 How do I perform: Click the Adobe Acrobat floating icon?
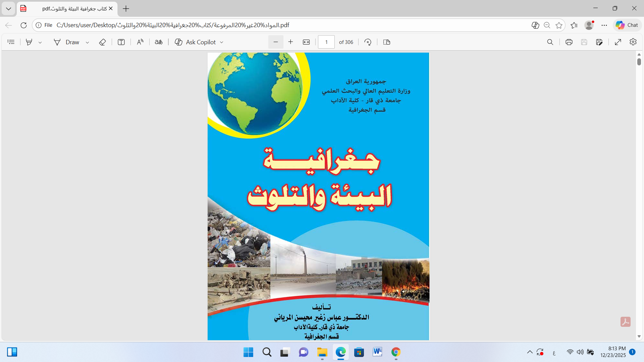tap(626, 322)
